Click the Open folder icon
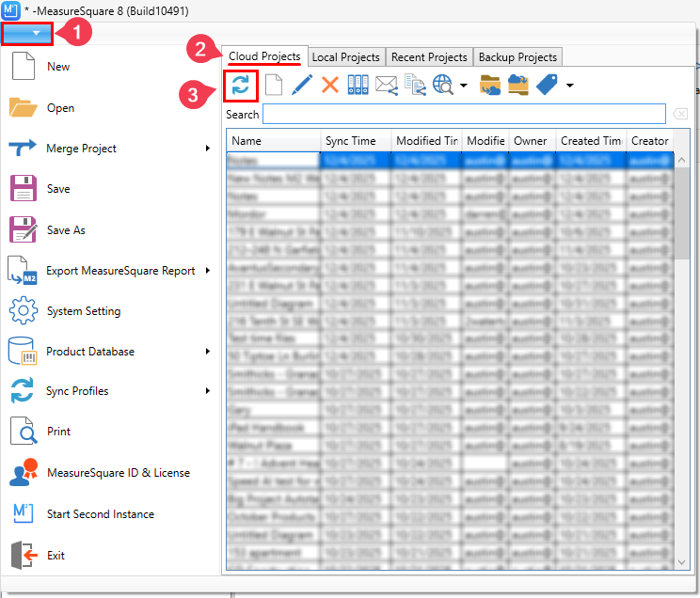The width and height of the screenshot is (700, 598). [24, 107]
